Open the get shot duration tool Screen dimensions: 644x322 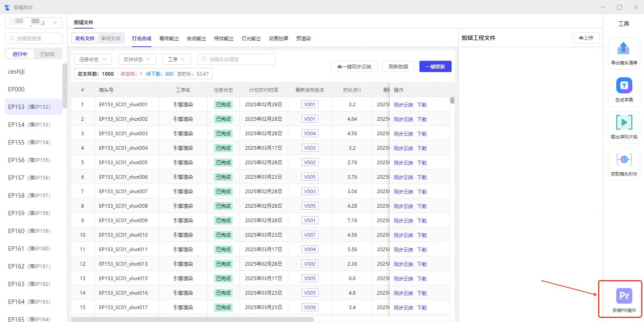coord(624,160)
